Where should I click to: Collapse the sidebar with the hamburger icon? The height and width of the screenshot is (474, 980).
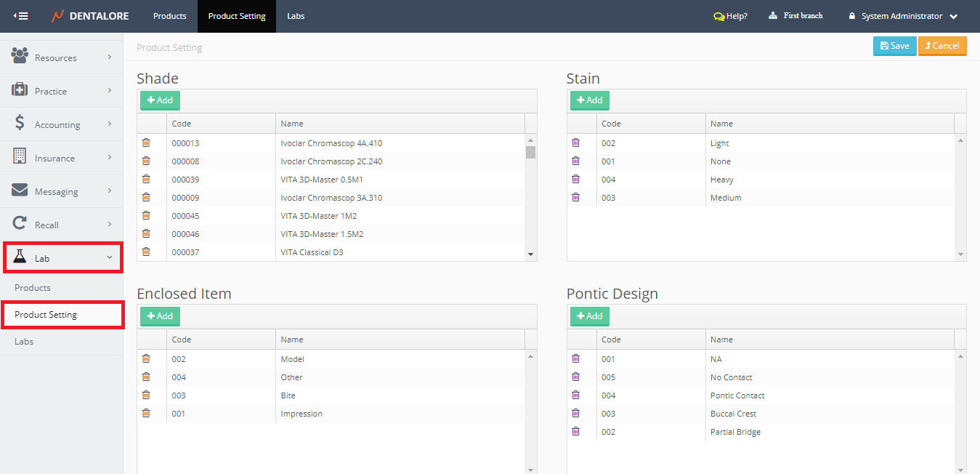pos(21,16)
